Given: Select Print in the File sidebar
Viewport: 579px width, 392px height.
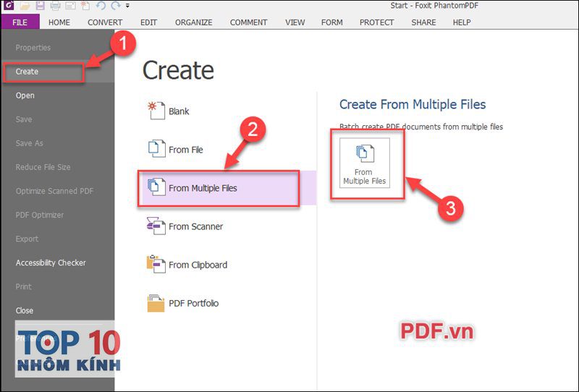Looking at the screenshot, I should coord(58,287).
